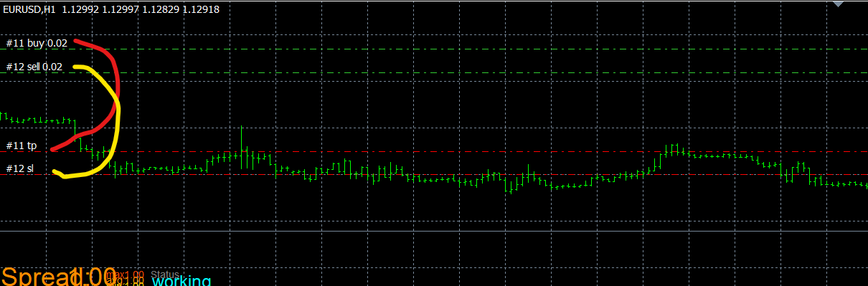
Task: Click the red max spread value
Action: pyautogui.click(x=126, y=275)
